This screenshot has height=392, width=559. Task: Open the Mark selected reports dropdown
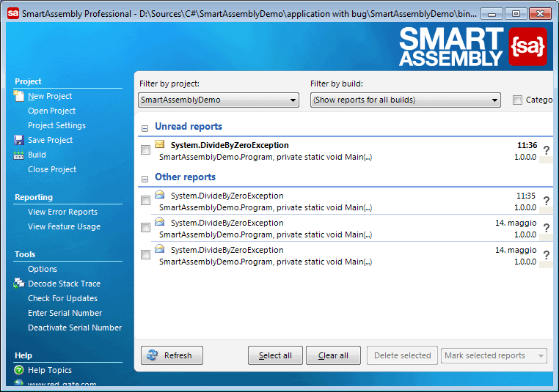494,355
